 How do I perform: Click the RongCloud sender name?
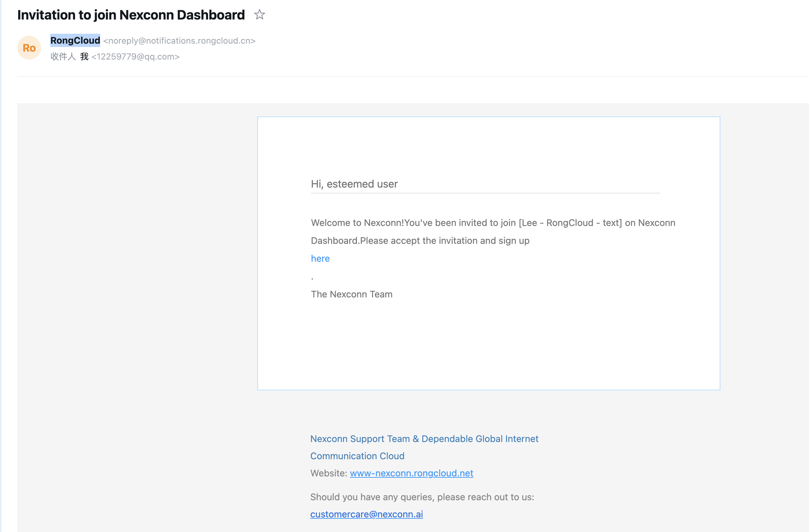75,40
